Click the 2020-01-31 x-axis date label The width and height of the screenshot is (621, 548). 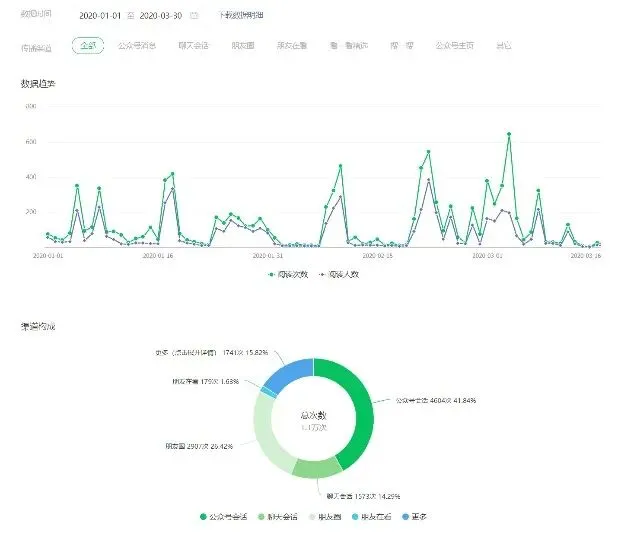click(268, 256)
